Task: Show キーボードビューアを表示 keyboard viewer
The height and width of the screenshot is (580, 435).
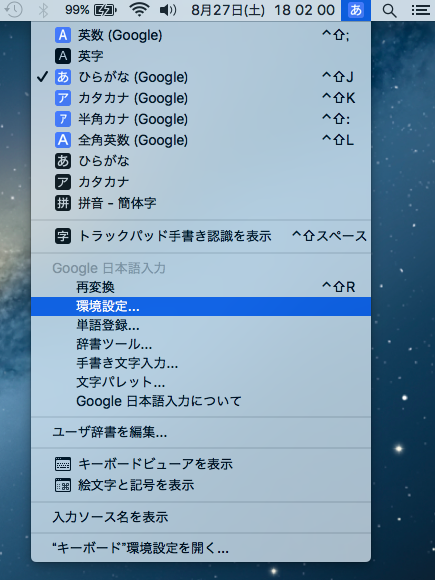Action: 201,464
